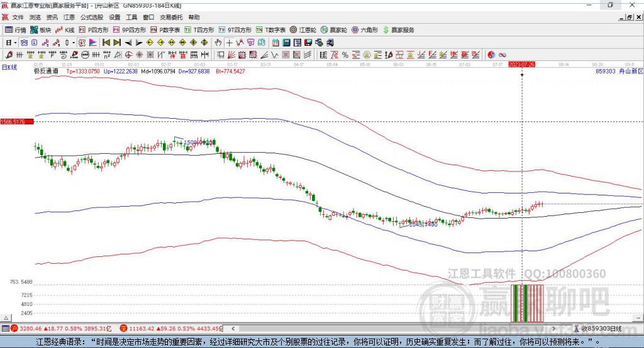Open the 六角形 hexagon tool

(x=365, y=30)
